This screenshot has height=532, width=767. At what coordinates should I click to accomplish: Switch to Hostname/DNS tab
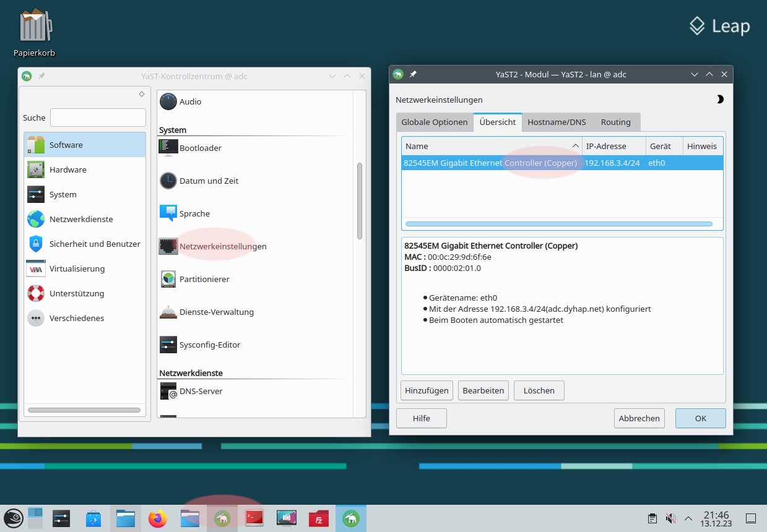pos(556,122)
